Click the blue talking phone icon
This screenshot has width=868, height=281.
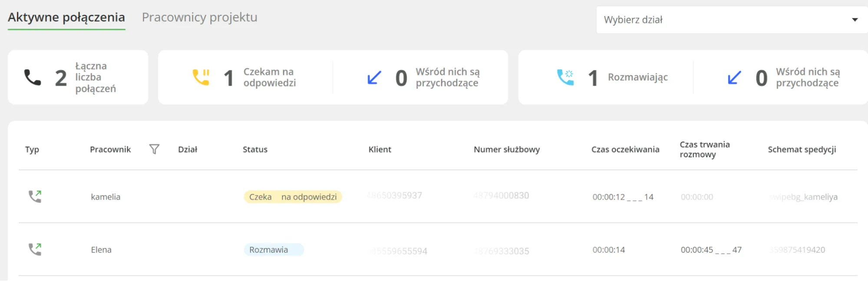pos(565,77)
